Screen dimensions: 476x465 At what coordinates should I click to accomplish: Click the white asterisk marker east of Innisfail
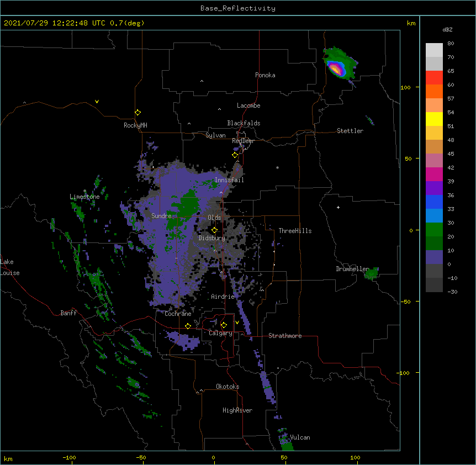(x=277, y=167)
